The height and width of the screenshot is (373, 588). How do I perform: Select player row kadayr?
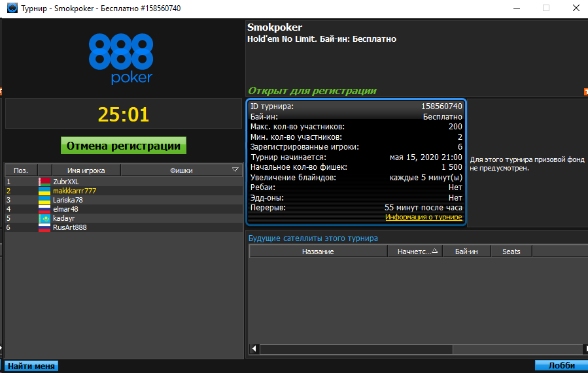point(124,218)
